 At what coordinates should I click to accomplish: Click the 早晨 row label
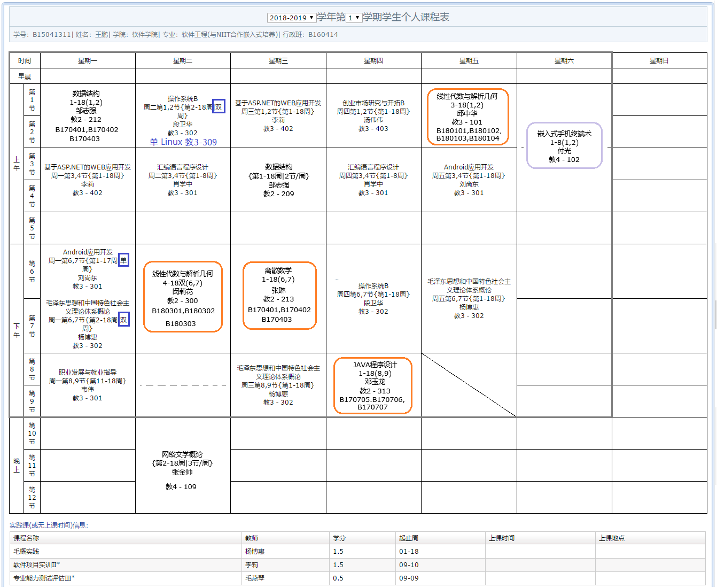pyautogui.click(x=25, y=76)
